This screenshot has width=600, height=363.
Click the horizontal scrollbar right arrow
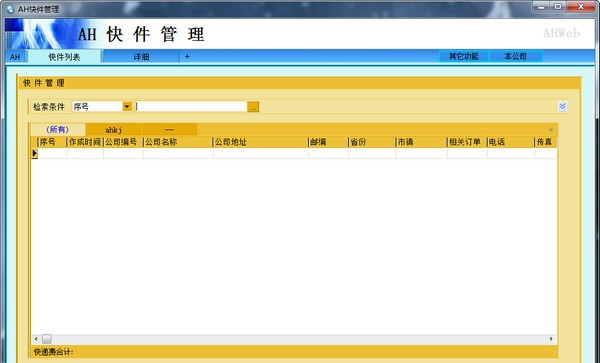[x=551, y=339]
